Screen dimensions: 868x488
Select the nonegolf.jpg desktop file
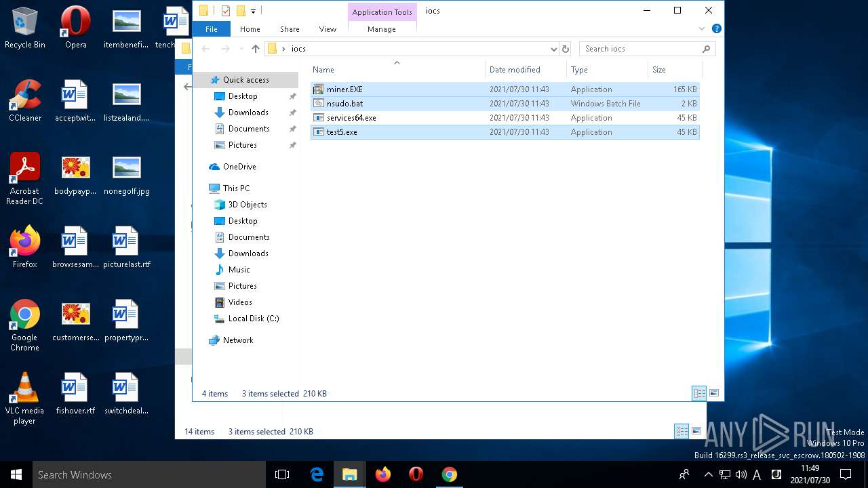click(127, 174)
